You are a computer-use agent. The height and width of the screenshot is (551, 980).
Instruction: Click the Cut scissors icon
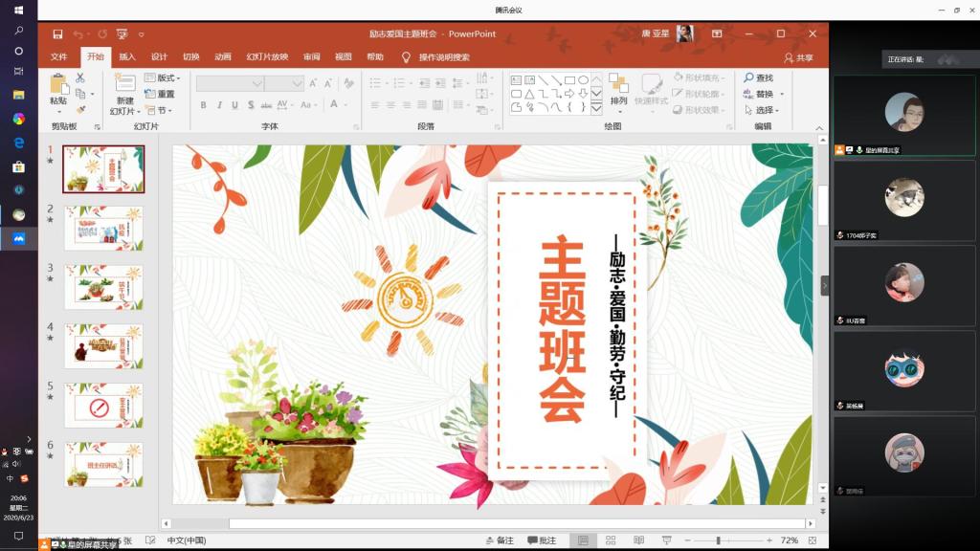pyautogui.click(x=79, y=78)
